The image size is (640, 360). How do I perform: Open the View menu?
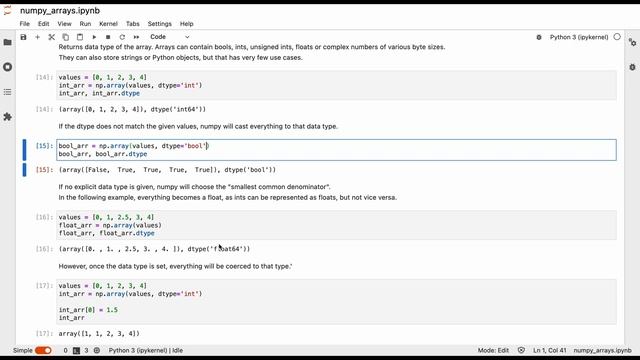[64, 24]
